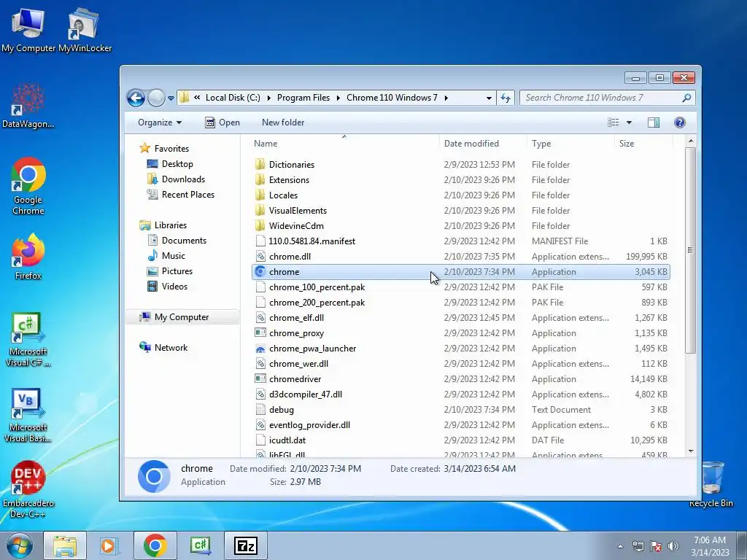The height and width of the screenshot is (560, 747).
Task: Select Firefox desktop shortcut
Action: (x=28, y=257)
